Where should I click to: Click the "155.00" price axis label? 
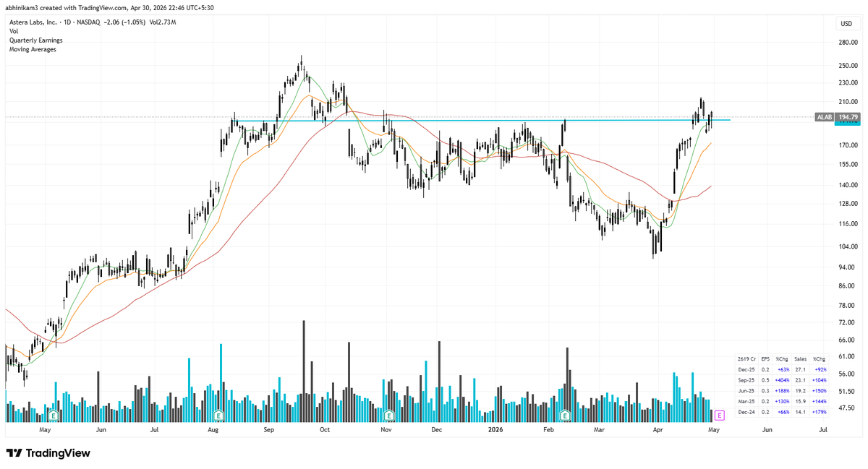pyautogui.click(x=848, y=164)
